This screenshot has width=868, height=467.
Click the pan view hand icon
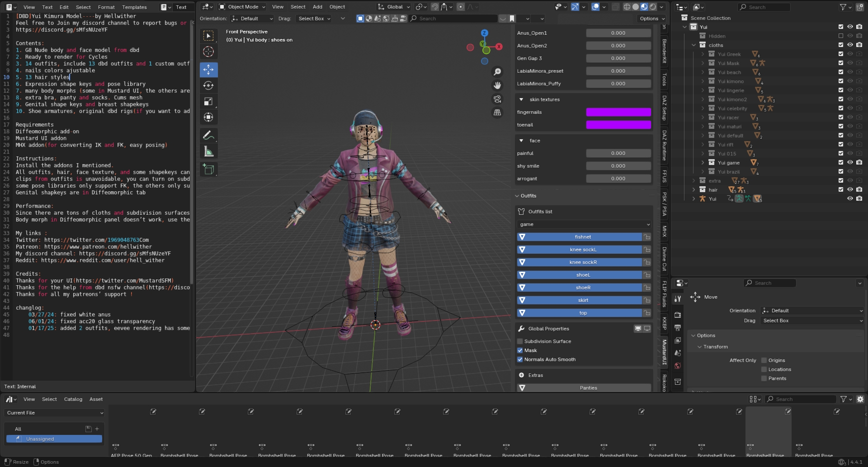click(497, 85)
